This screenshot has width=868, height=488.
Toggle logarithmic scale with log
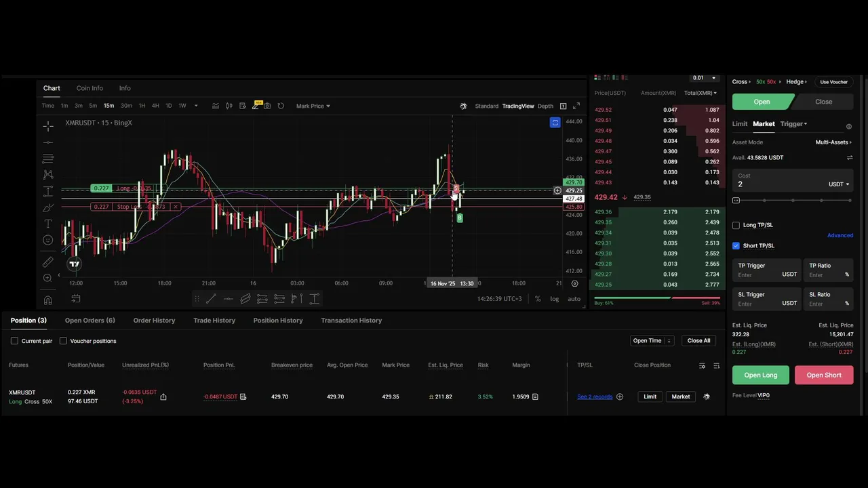(555, 299)
